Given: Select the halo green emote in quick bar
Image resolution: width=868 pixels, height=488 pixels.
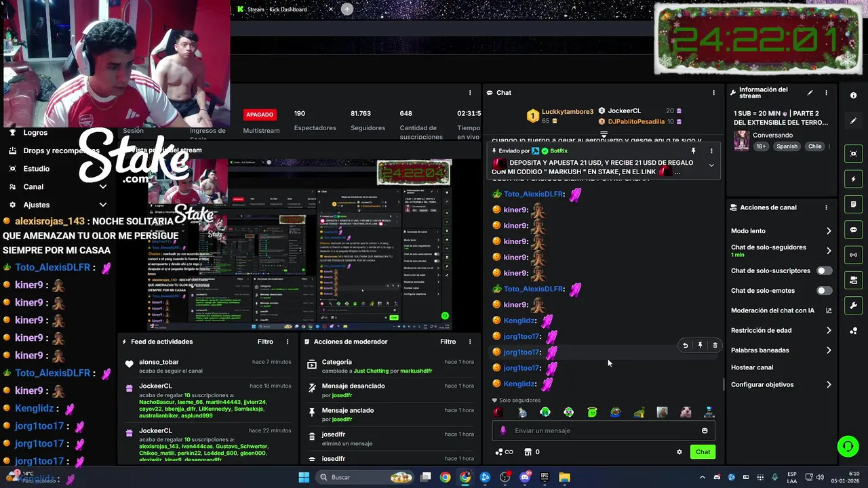Looking at the screenshot, I should tap(592, 412).
